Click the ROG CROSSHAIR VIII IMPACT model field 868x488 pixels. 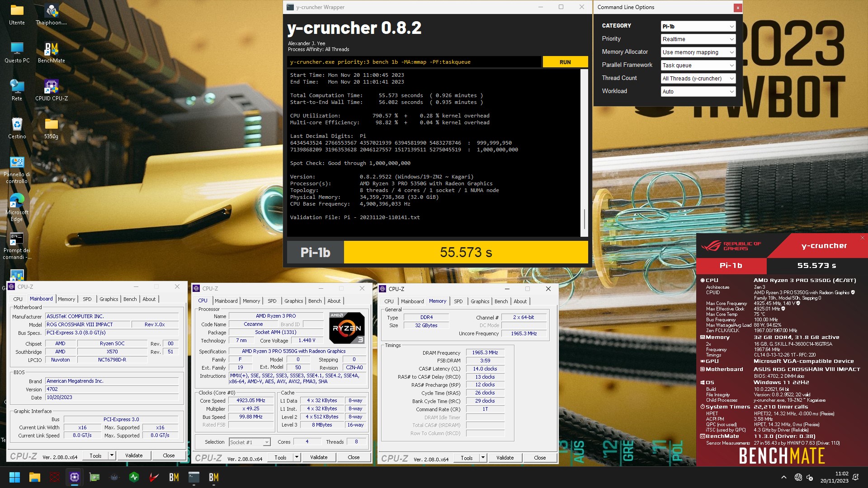click(x=88, y=324)
